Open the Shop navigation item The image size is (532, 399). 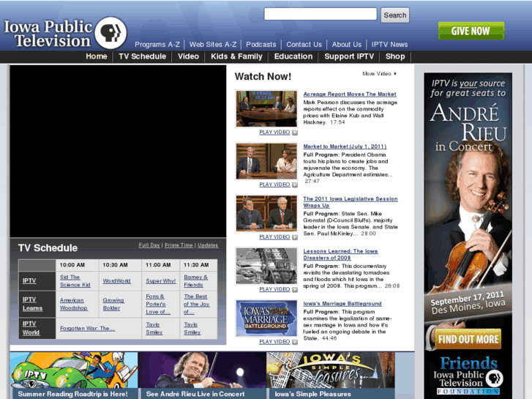click(395, 56)
